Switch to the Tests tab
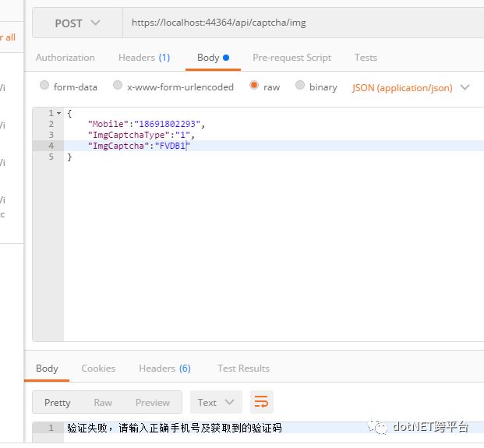 366,58
